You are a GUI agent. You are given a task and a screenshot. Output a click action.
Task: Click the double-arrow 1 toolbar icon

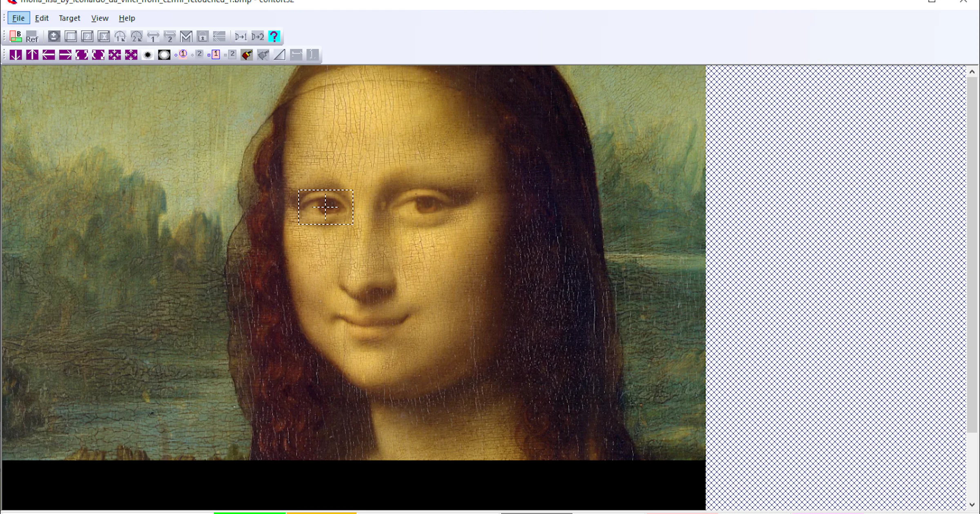153,36
